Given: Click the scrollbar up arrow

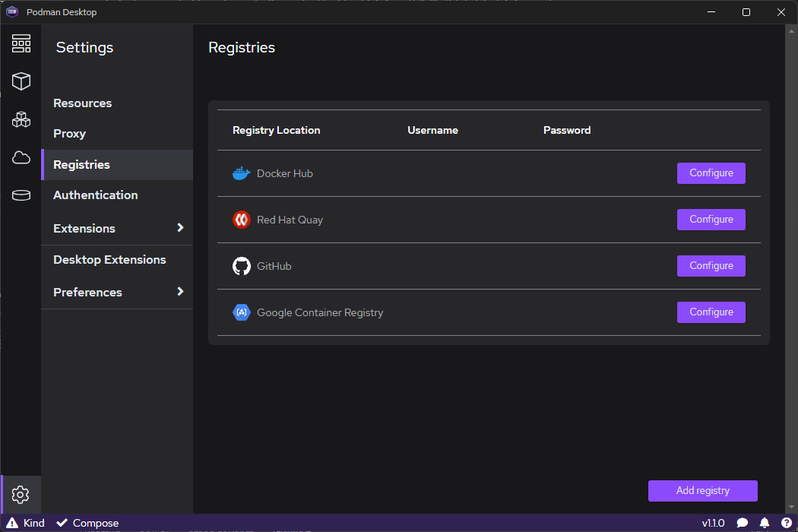Looking at the screenshot, I should coord(791,31).
